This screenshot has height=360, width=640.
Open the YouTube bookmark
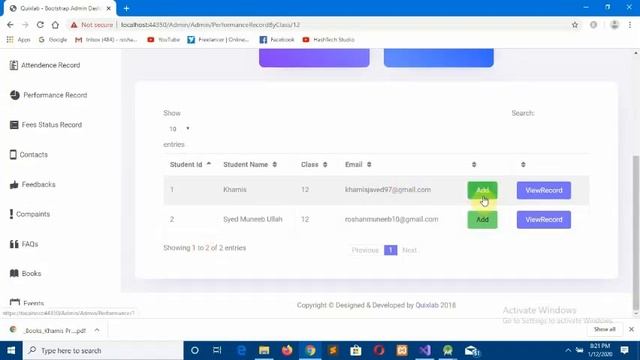164,40
